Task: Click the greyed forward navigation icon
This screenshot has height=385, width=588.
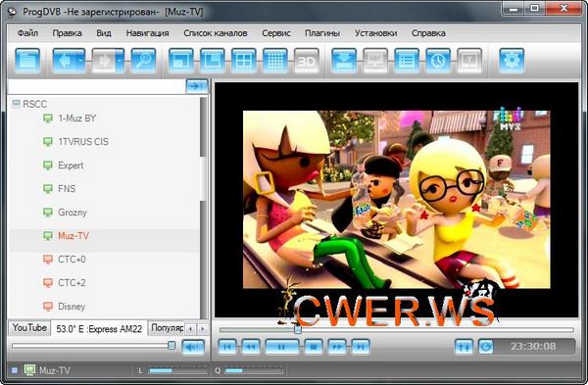Action: point(104,61)
